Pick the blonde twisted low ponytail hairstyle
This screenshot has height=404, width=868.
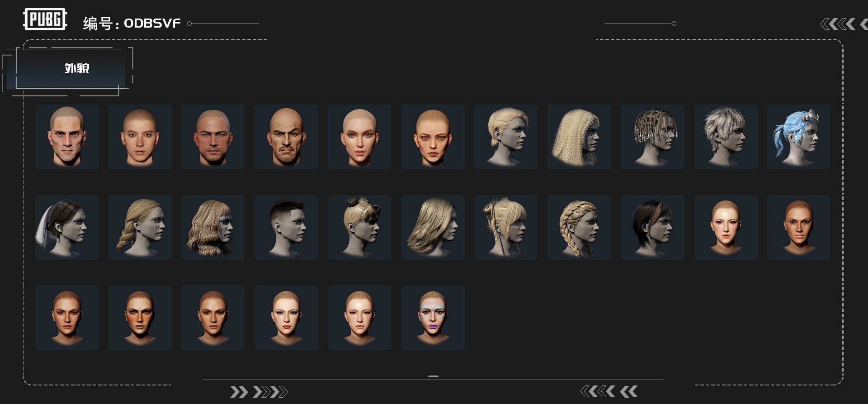(x=140, y=227)
